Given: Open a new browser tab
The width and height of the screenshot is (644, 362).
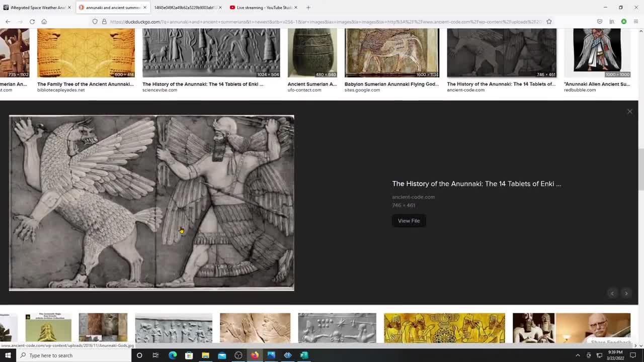Looking at the screenshot, I should (x=308, y=8).
